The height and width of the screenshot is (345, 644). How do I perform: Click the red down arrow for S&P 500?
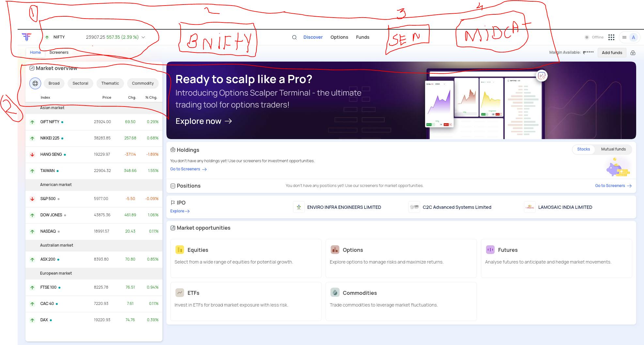point(32,199)
